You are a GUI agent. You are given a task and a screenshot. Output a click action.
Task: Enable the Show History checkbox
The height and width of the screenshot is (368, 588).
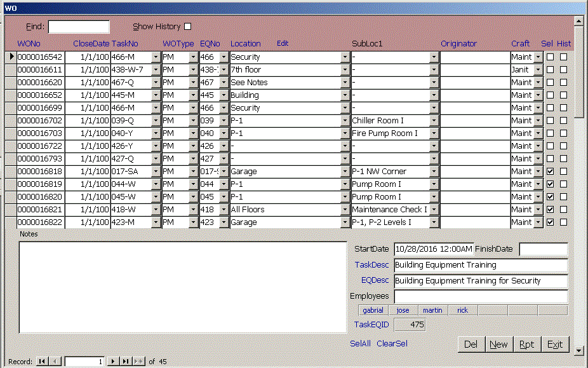(x=187, y=27)
